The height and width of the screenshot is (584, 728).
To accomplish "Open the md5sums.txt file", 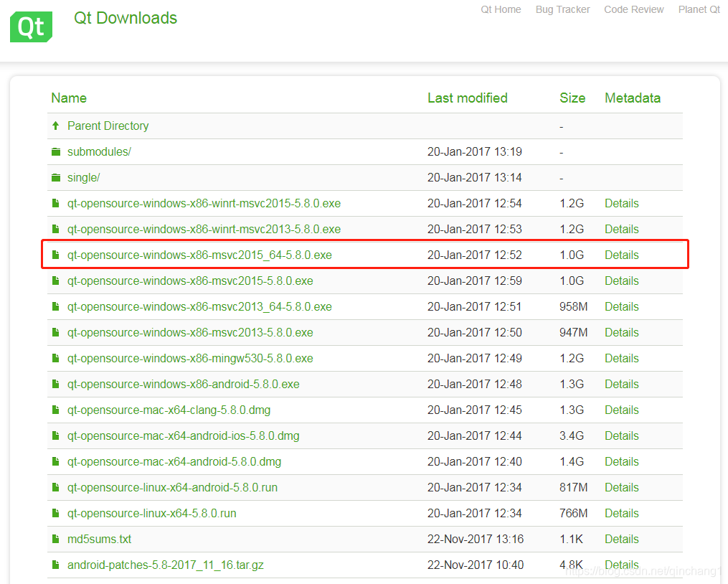I will point(99,539).
